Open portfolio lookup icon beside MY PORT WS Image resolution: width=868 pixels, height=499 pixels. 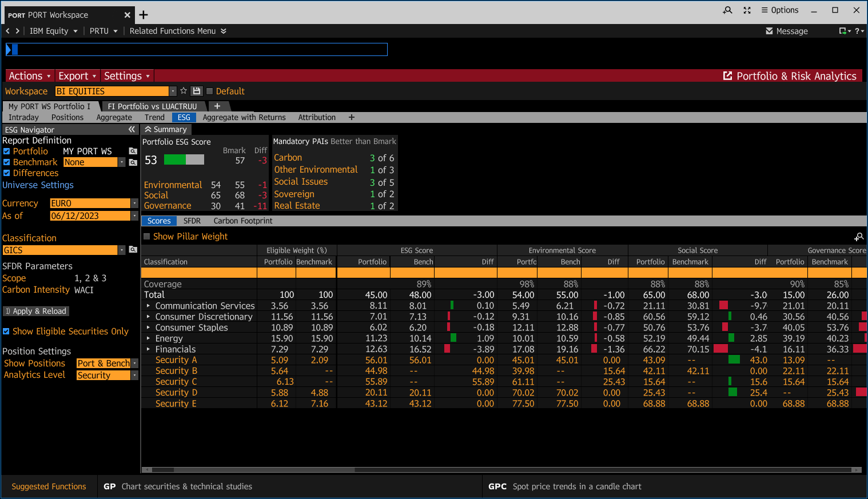(x=133, y=151)
